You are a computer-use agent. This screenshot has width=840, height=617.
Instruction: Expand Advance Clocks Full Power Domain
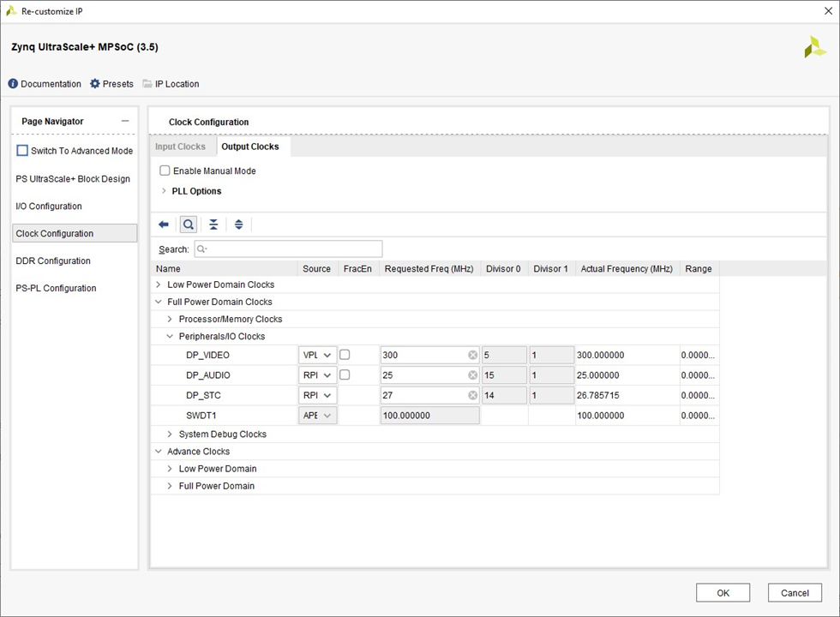pyautogui.click(x=170, y=486)
